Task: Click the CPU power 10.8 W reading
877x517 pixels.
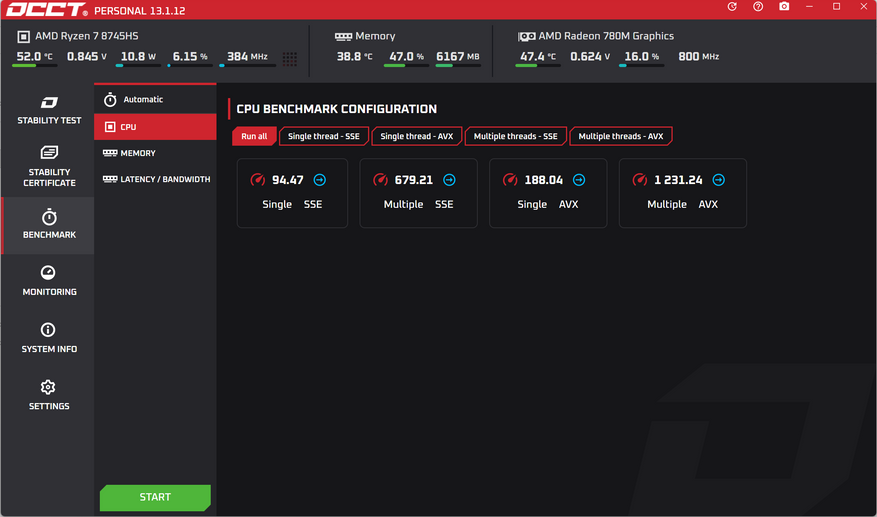Action: pos(139,57)
